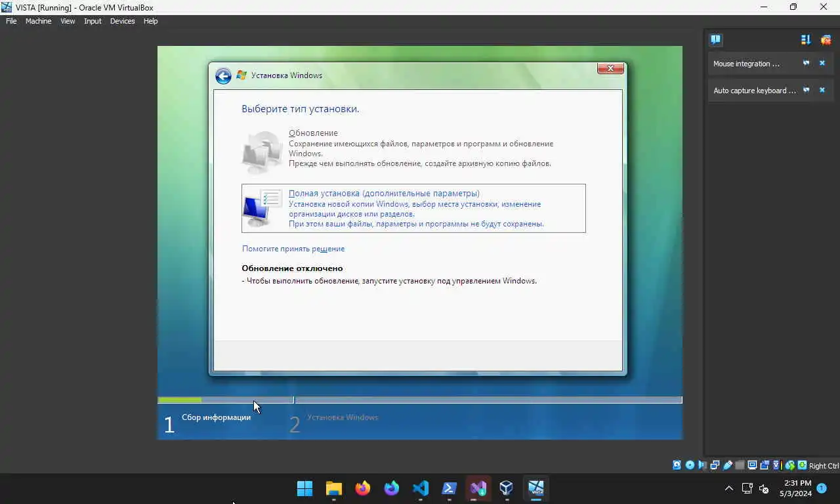Screen dimensions: 840x504
Task: Click the Установка Windows step 2 label
Action: [x=343, y=417]
